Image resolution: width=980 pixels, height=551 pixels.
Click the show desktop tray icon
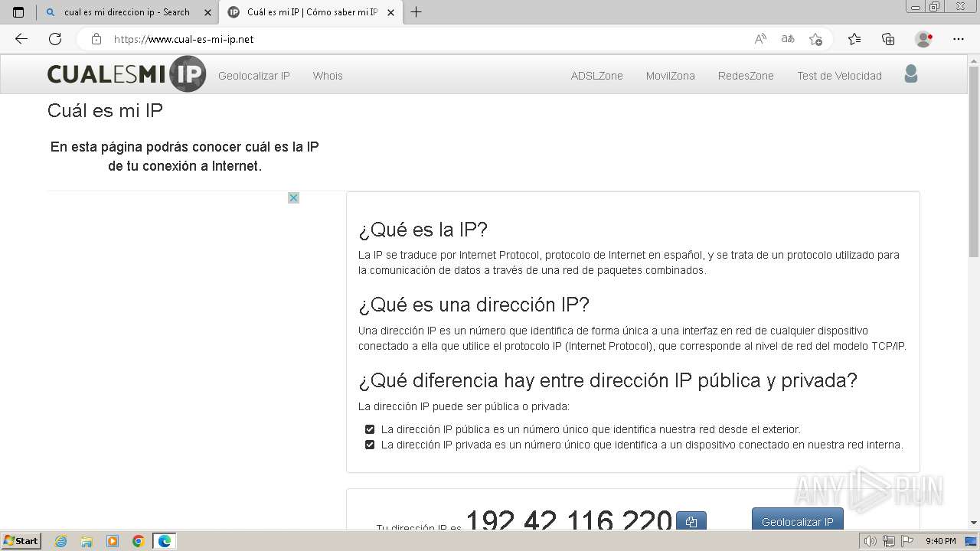[972, 541]
